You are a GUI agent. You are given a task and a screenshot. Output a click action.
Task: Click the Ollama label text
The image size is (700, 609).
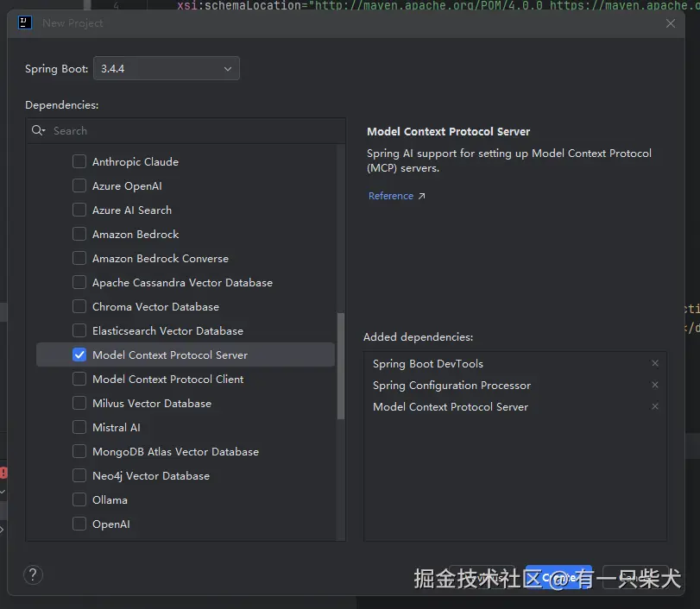pyautogui.click(x=110, y=500)
